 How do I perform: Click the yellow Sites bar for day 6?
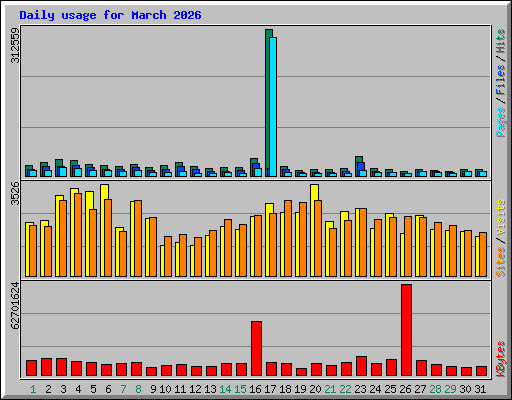(x=103, y=230)
